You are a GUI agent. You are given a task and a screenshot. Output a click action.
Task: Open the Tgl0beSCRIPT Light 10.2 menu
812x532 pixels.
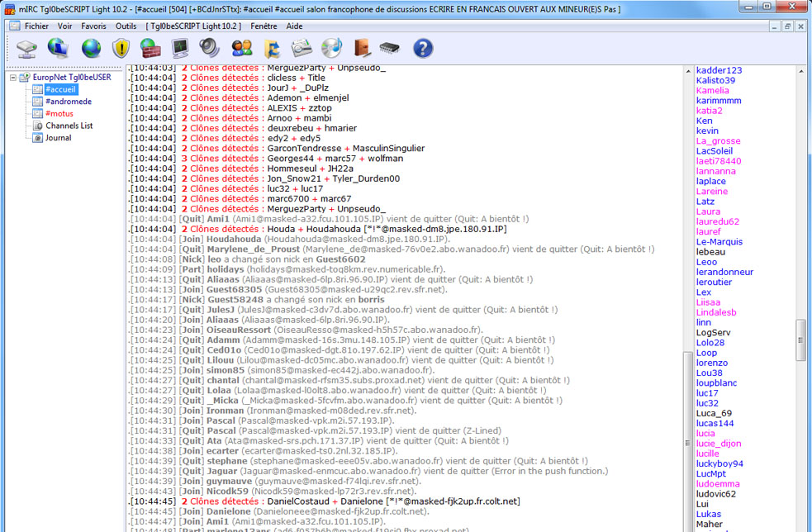coord(193,26)
